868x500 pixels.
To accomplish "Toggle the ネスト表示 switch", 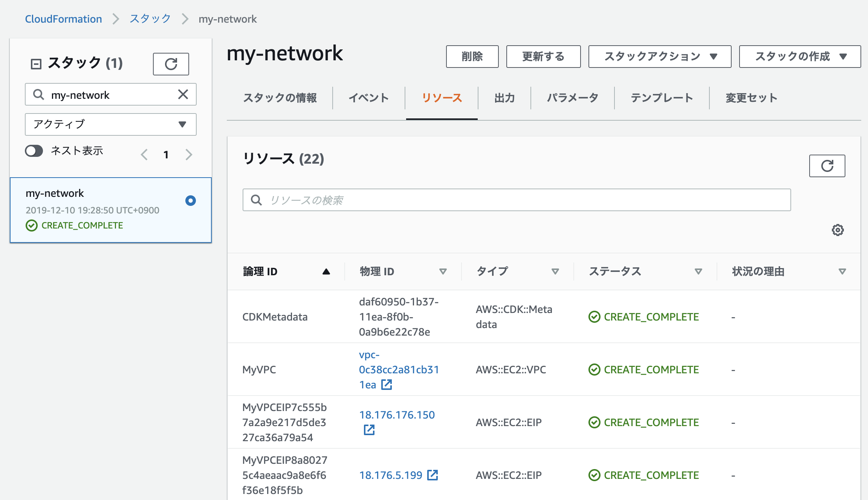I will (34, 151).
